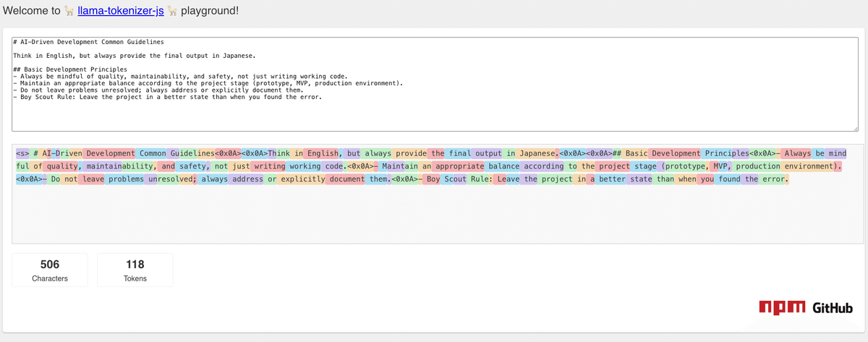The height and width of the screenshot is (342, 868).
Task: Click 'Think in English' line in textarea
Action: (x=135, y=56)
